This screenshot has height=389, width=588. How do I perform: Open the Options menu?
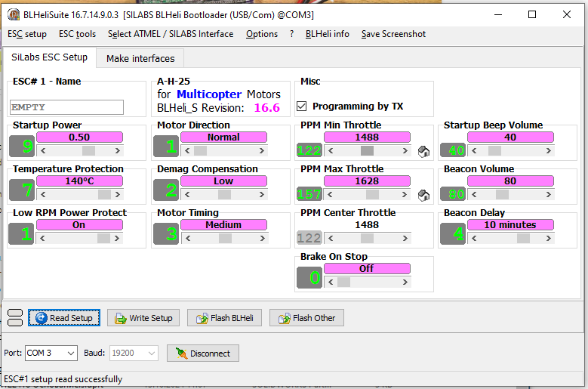click(x=262, y=34)
